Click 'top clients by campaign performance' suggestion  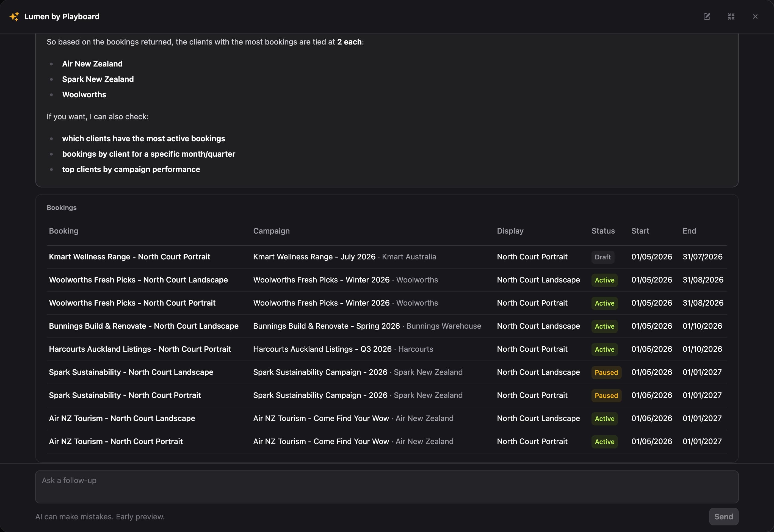click(131, 169)
